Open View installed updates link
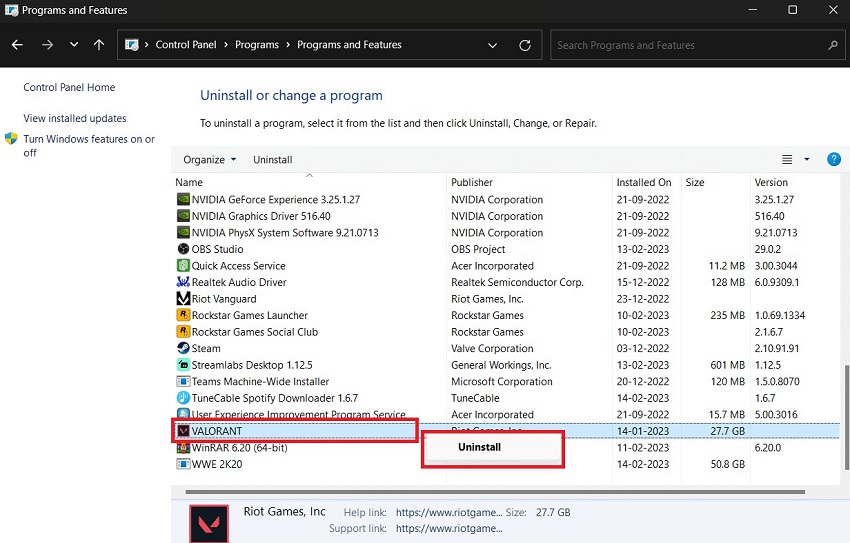This screenshot has height=543, width=850. (75, 118)
